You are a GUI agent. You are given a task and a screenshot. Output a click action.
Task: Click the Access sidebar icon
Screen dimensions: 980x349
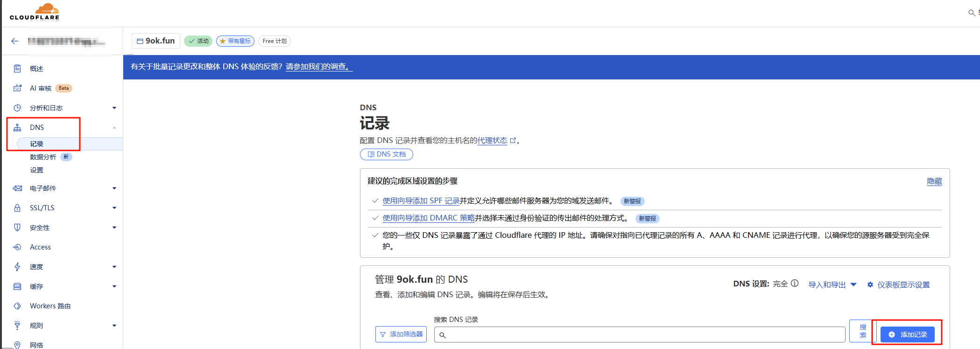[17, 247]
